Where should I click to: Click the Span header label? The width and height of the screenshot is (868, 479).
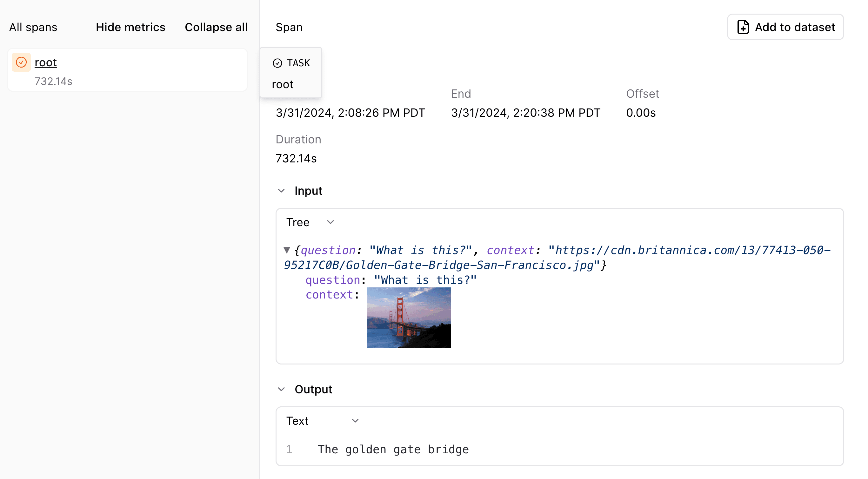coord(289,27)
